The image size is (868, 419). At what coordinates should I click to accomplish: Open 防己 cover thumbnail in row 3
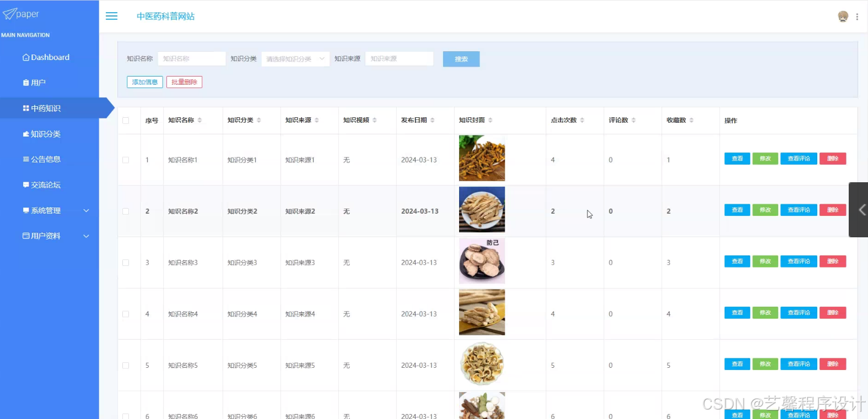[x=482, y=261]
